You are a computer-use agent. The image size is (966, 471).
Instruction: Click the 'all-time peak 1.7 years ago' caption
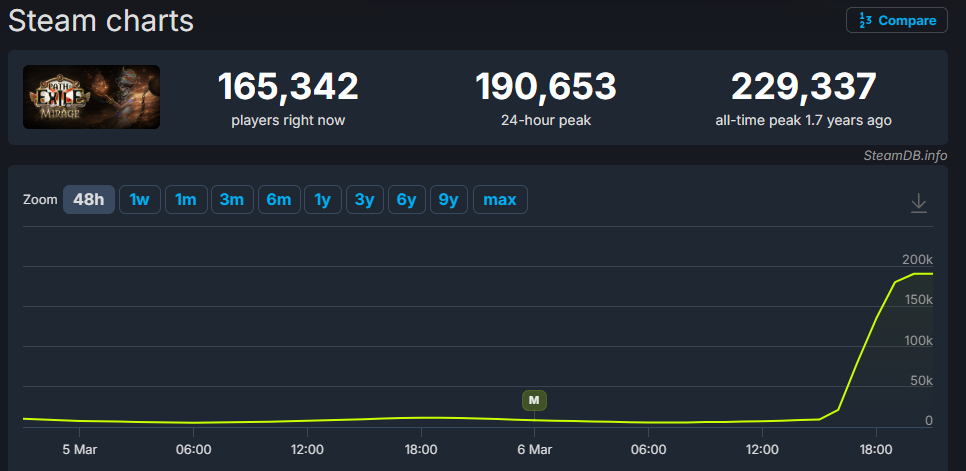tap(803, 121)
